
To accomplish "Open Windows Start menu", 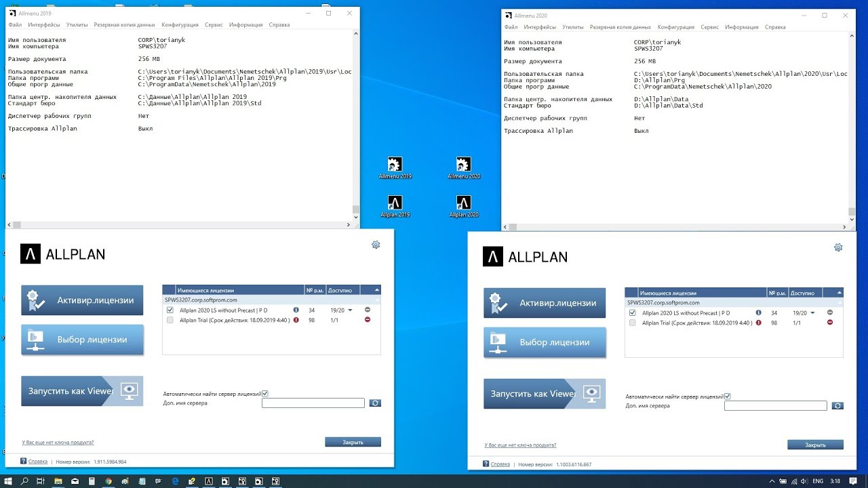I will tap(7, 481).
